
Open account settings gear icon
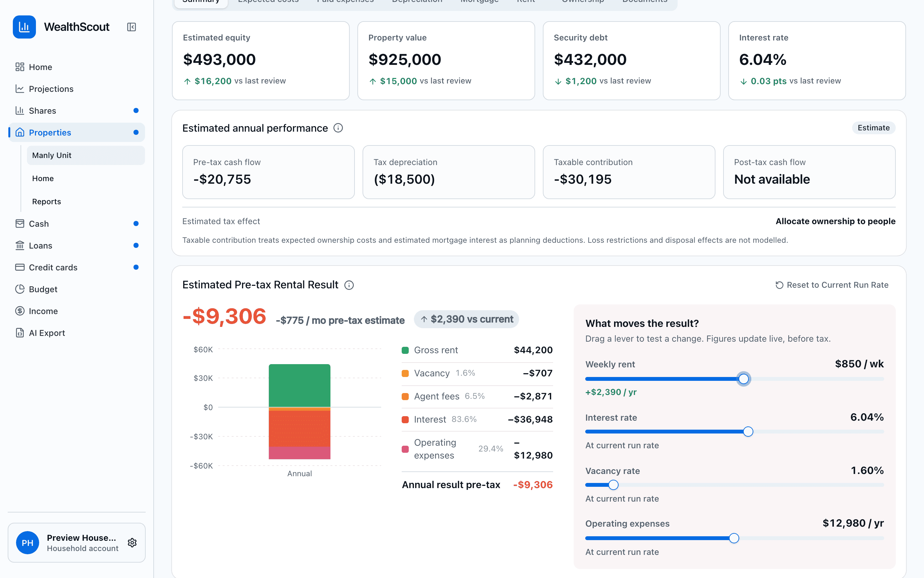(132, 542)
